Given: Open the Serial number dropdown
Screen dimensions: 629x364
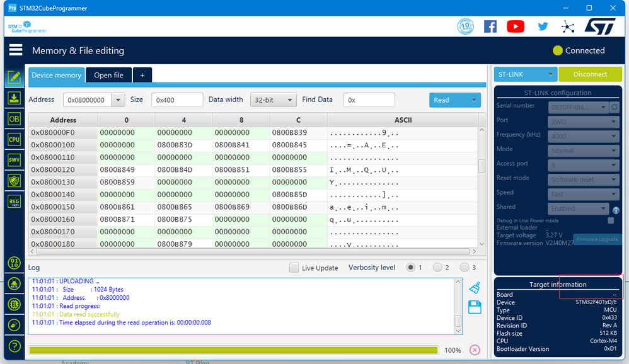Looking at the screenshot, I should (578, 107).
